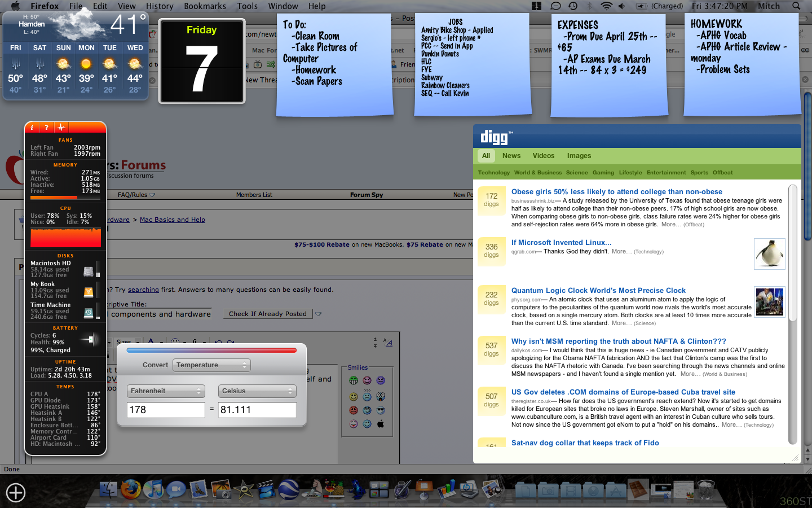812x508 pixels.
Task: Click the Fahrenheit value field showing 178
Action: tap(166, 410)
